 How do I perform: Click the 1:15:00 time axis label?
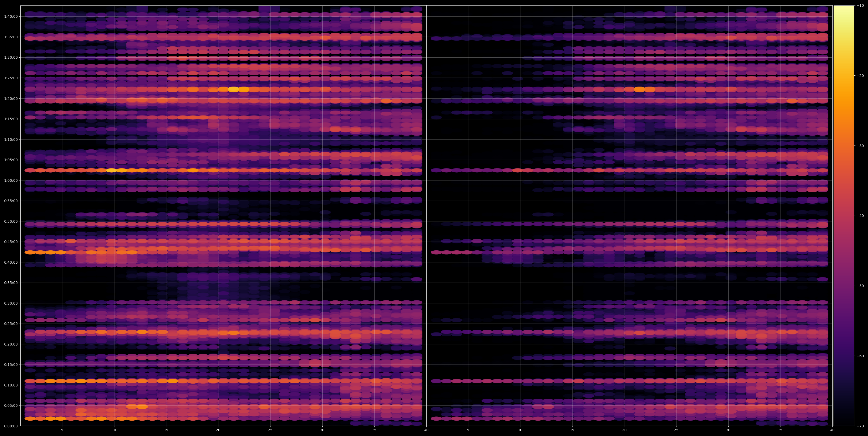pyautogui.click(x=11, y=119)
